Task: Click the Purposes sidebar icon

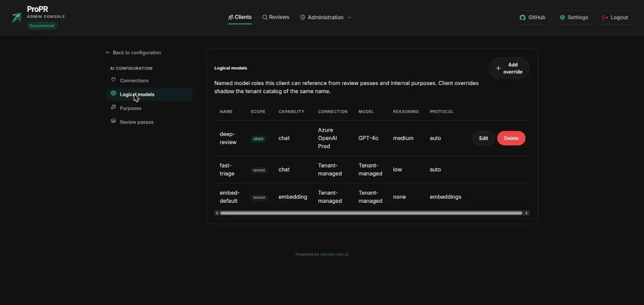Action: coord(113,108)
